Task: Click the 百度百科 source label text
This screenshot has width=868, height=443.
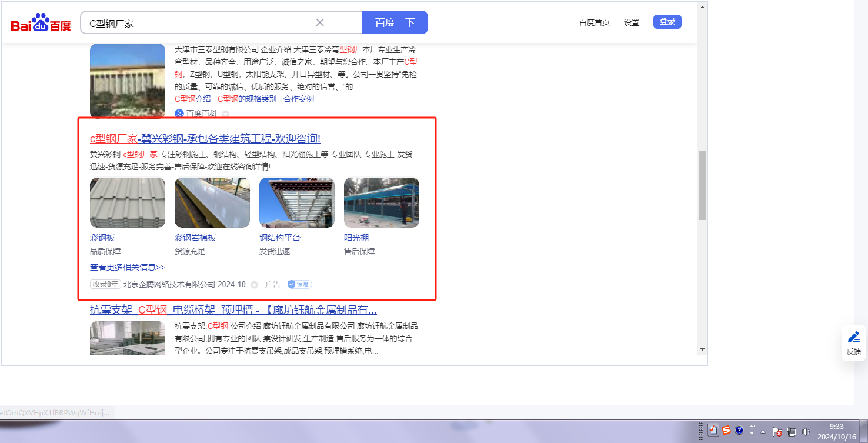Action: tap(202, 114)
